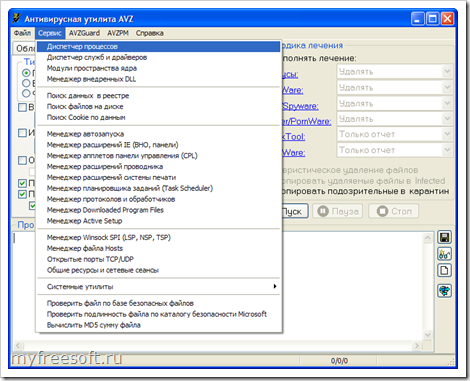
Task: Choose Диспетчер служб и драйверов
Action: [158, 57]
